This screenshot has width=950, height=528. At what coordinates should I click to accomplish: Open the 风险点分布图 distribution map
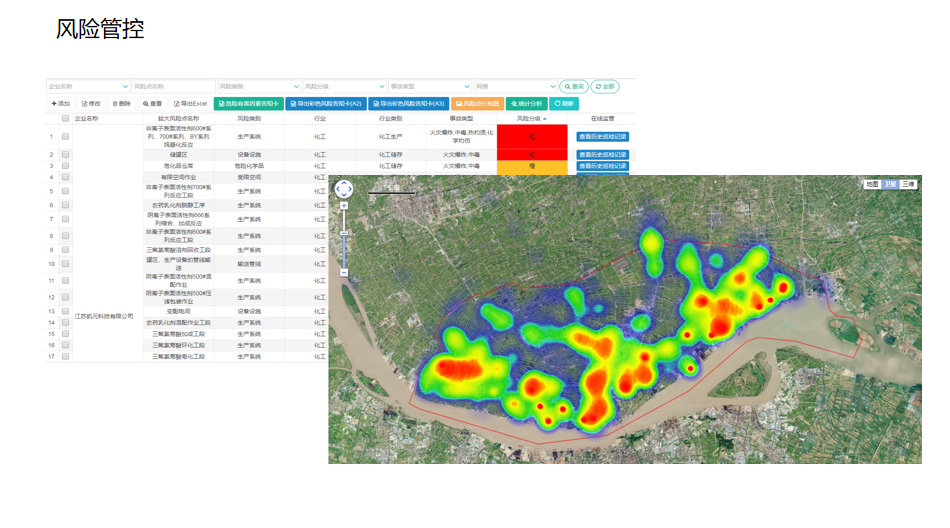tap(476, 104)
